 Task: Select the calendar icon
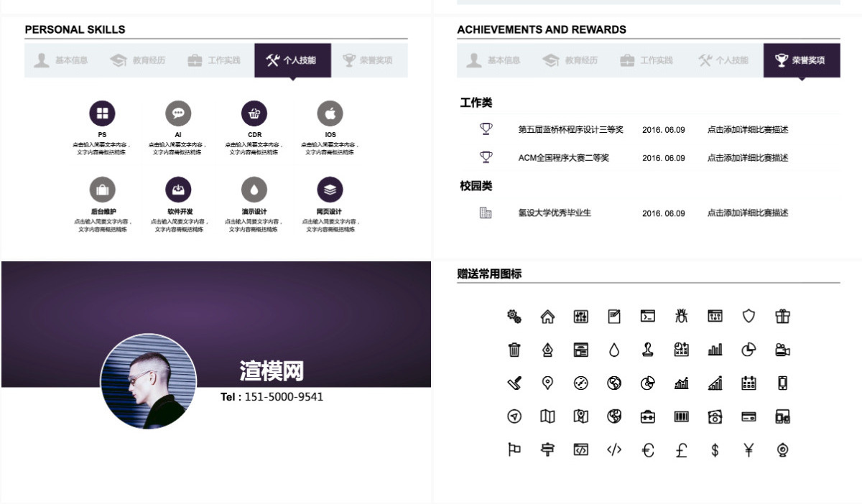[749, 383]
